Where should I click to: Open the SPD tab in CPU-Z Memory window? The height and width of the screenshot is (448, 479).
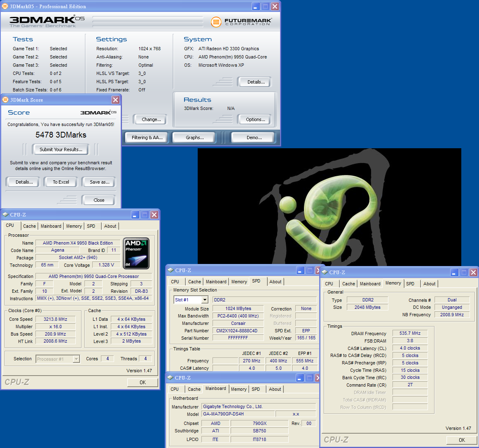(x=410, y=284)
